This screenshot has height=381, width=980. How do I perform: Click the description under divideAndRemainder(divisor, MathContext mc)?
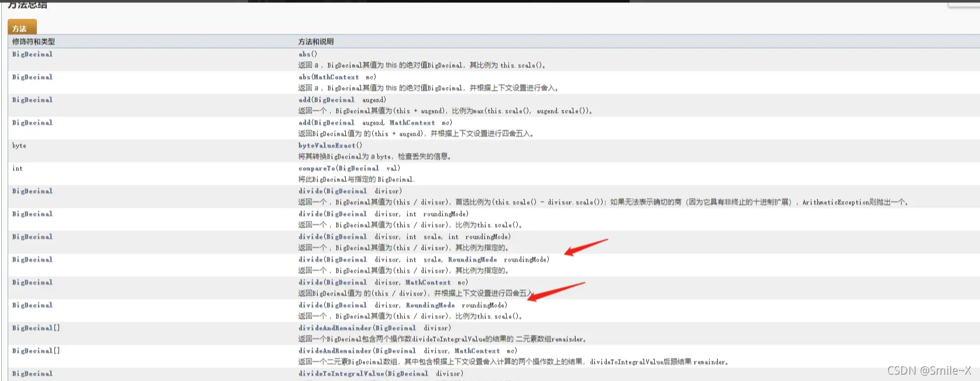point(514,361)
